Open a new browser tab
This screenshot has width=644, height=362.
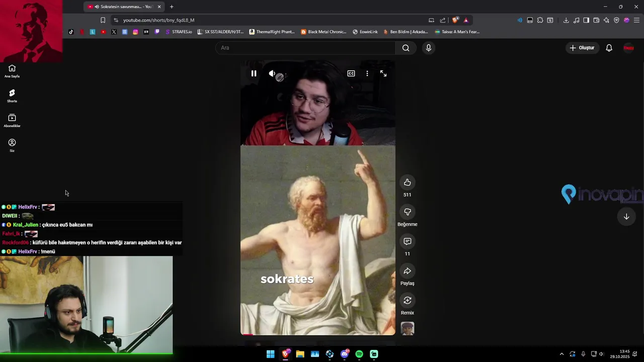click(172, 7)
